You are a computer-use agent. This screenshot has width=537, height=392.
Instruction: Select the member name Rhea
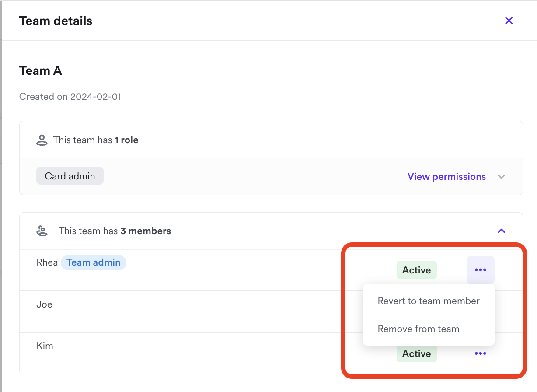[47, 262]
